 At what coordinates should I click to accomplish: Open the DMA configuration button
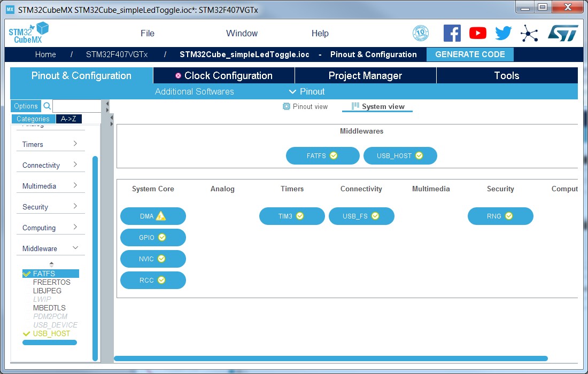click(x=153, y=216)
